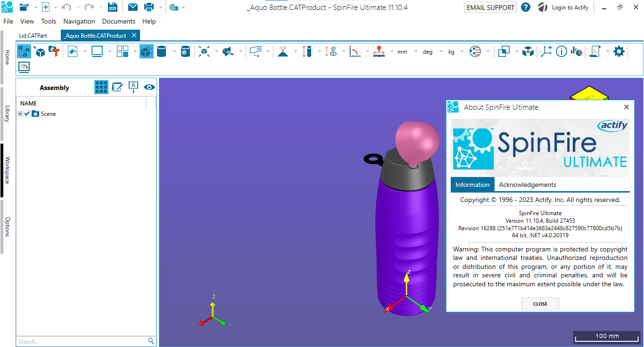
Task: Click the fit-to-view cube arrows icon
Action: tap(204, 51)
